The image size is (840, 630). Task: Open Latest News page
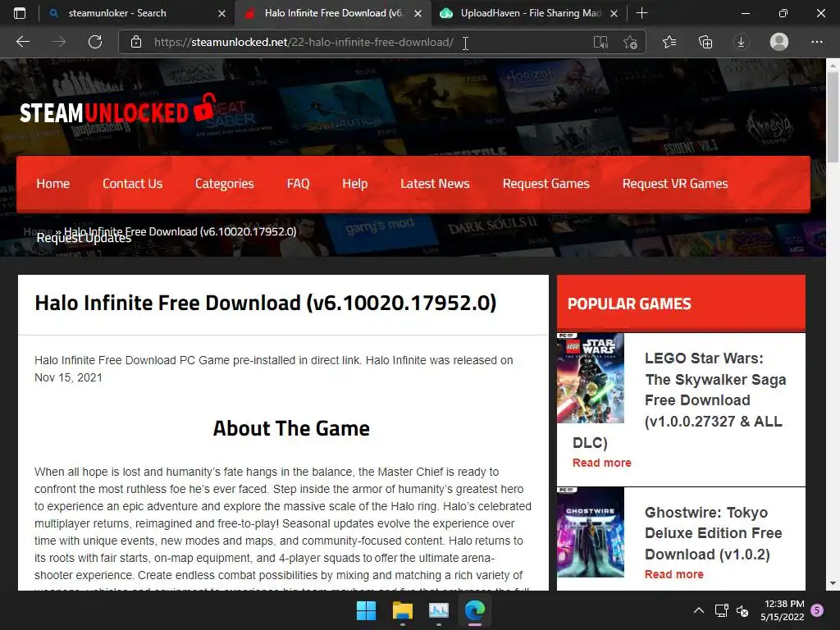(435, 184)
